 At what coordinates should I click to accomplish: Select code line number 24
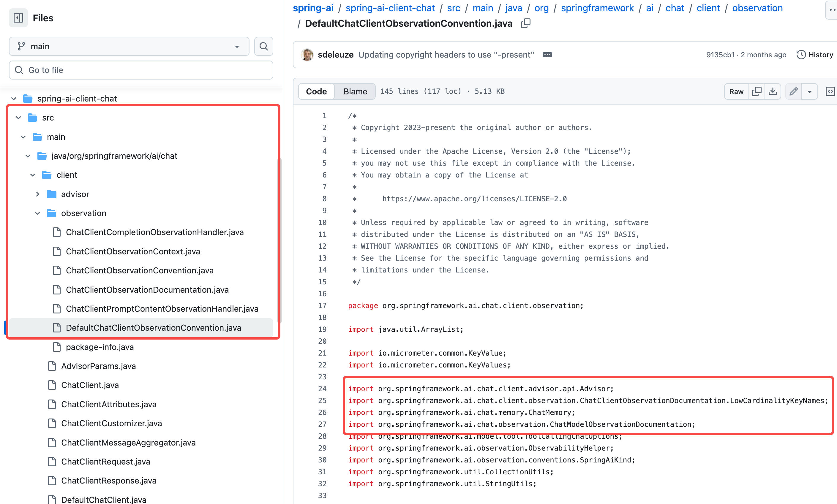(322, 389)
